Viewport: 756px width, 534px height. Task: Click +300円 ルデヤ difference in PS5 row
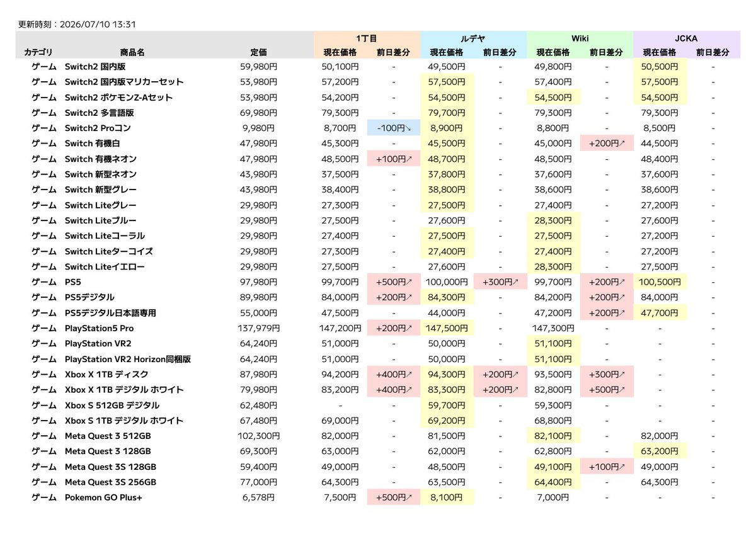[500, 282]
